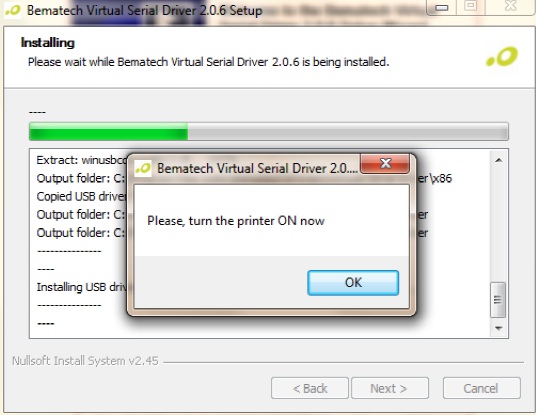Viewport: 536px width, 415px height.
Task: Click the 'Copied USB driver' log entry
Action: 81,197
